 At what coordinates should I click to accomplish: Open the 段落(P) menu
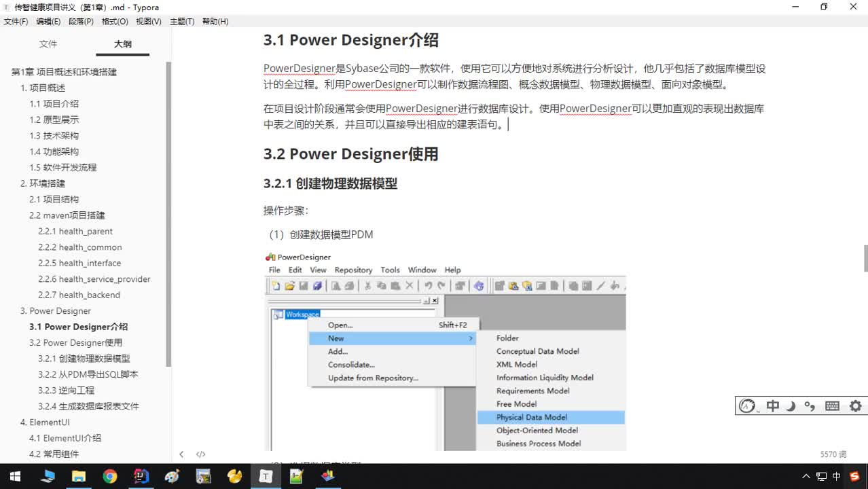pos(81,22)
